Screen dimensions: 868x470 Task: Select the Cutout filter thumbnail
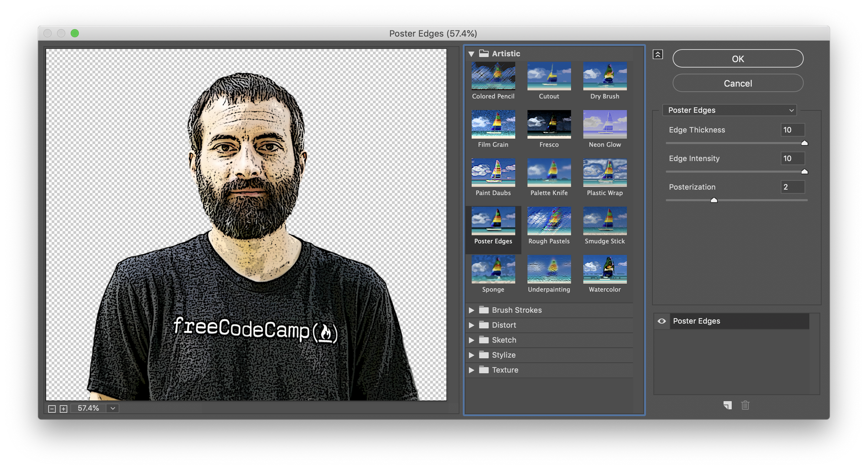(549, 76)
